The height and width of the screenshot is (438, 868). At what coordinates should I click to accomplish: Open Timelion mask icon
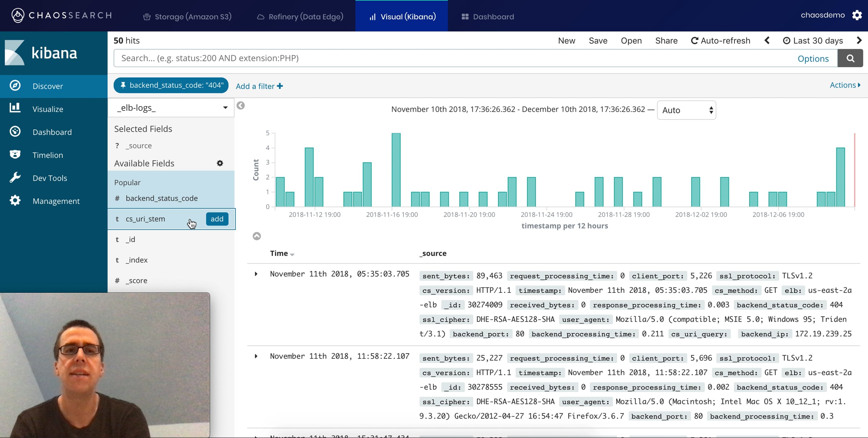point(15,154)
